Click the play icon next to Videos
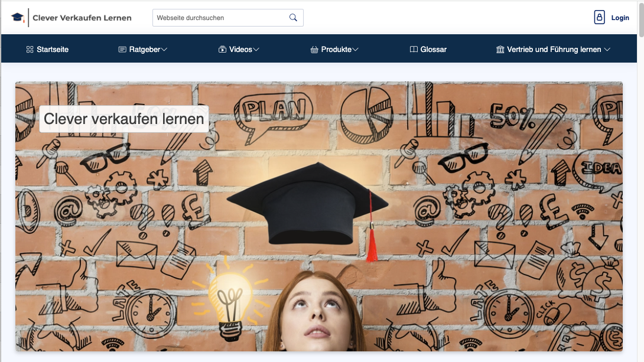The image size is (644, 362). click(223, 50)
